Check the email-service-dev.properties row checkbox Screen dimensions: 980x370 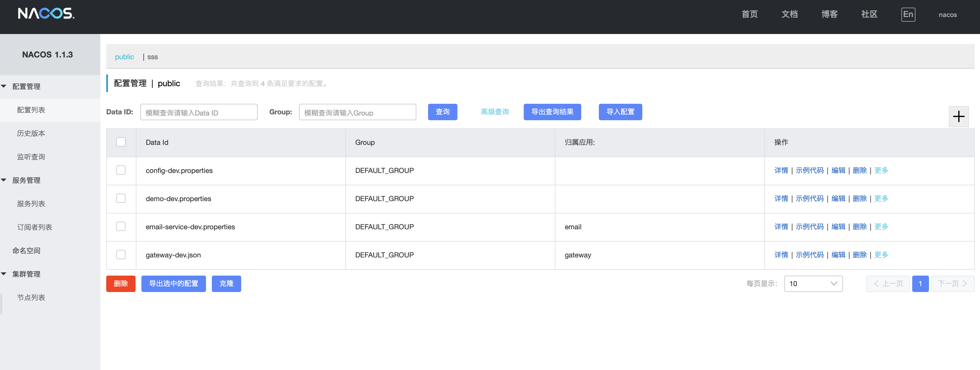[x=121, y=226]
